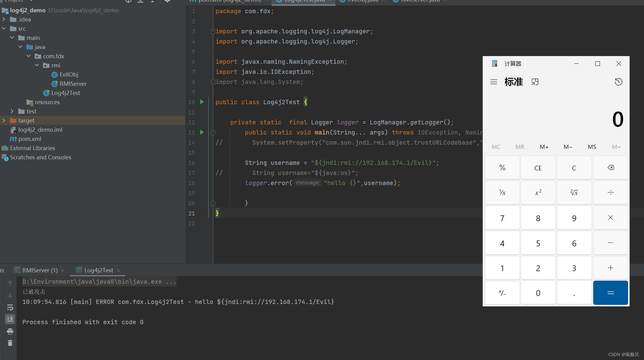Click the Scratches and Consoles icon
Screen dimensions: 644x360
[x=5, y=157]
